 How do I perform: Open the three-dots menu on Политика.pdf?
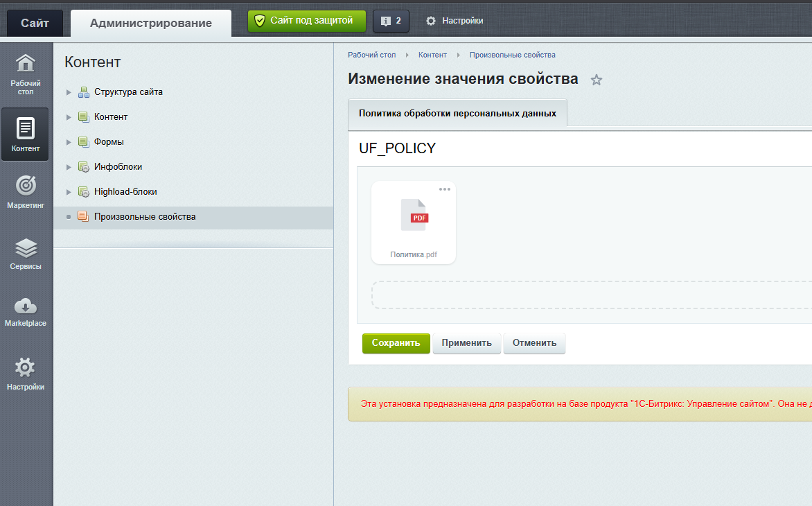[x=444, y=189]
